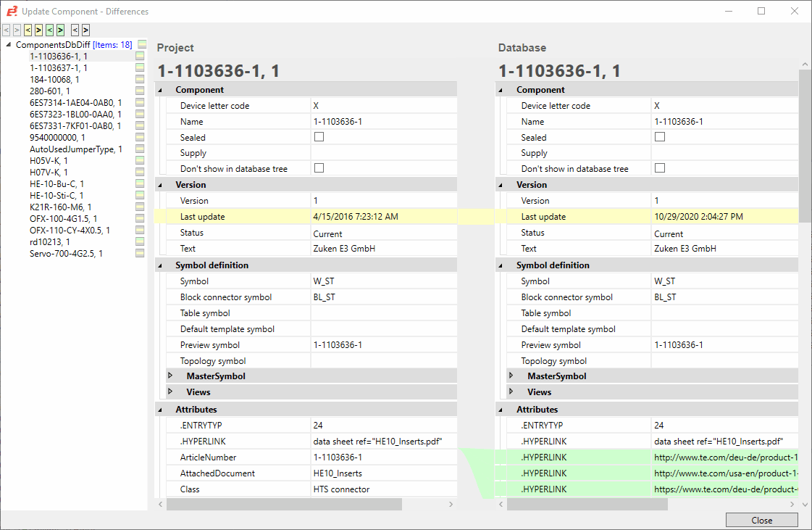Click diff status icon for AutoUsedJumperType, 1
The image size is (812, 530).
(x=140, y=149)
